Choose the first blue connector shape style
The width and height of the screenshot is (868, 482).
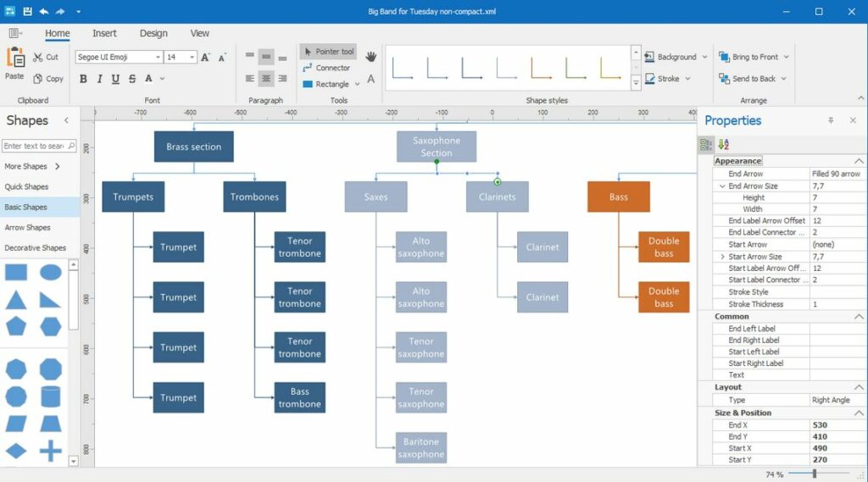point(402,68)
